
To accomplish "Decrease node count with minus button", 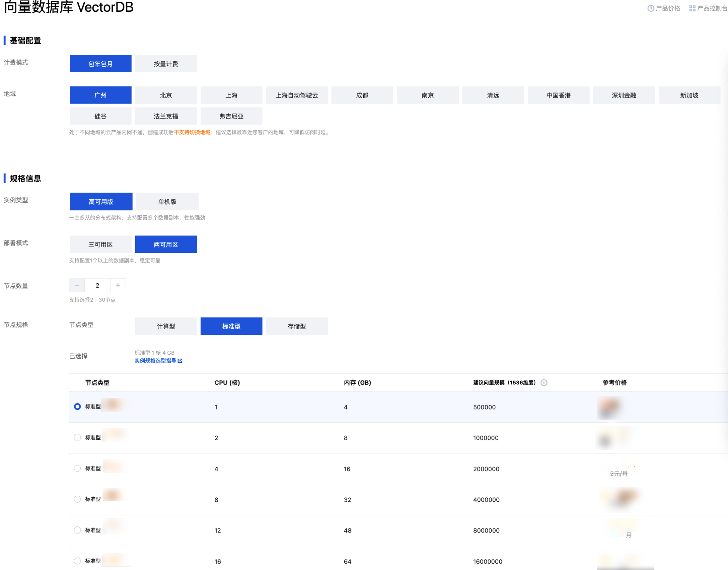I will [x=77, y=285].
